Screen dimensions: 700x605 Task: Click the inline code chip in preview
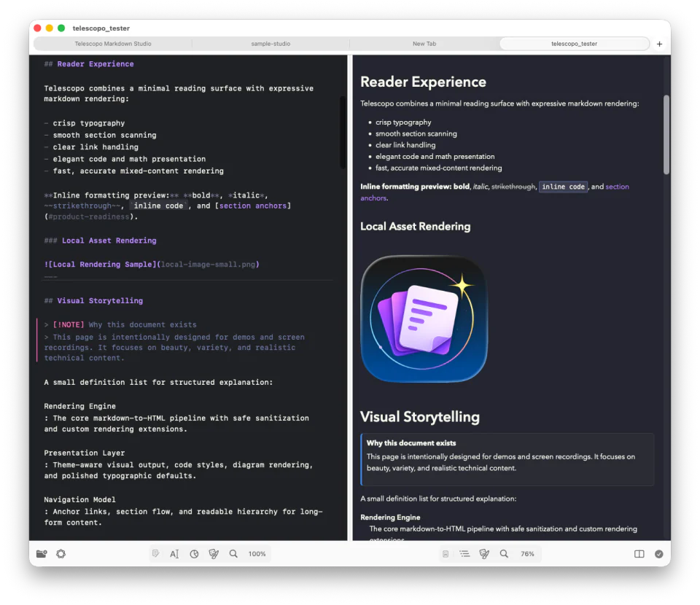coord(563,187)
